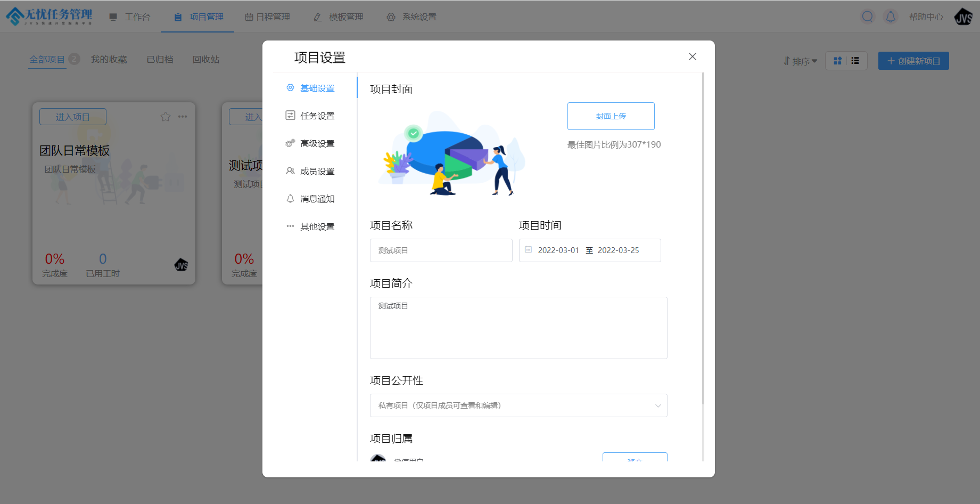Click the JVS member avatar on 团队日常模板 card
The image size is (980, 504).
(181, 264)
